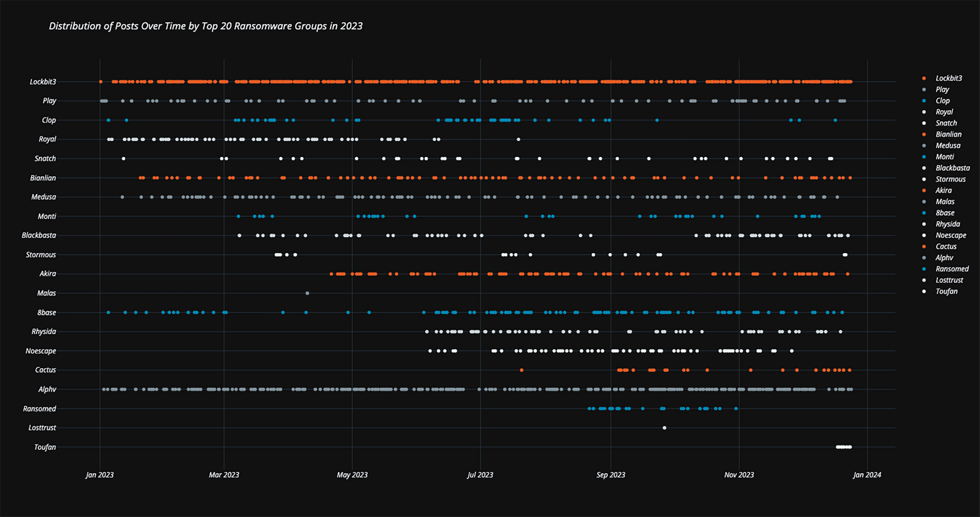Click the Ransomed y-axis label
Image resolution: width=980 pixels, height=517 pixels.
pos(39,409)
